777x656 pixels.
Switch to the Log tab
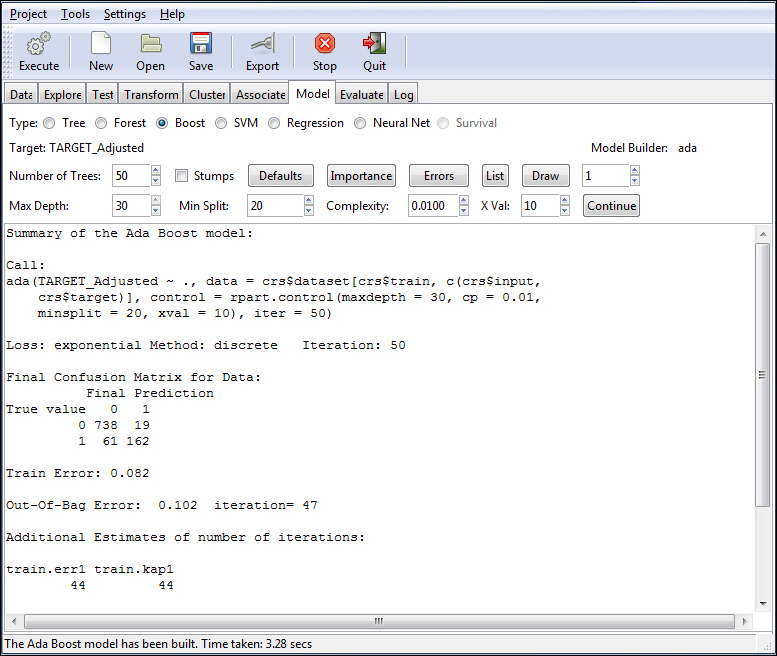click(x=403, y=94)
